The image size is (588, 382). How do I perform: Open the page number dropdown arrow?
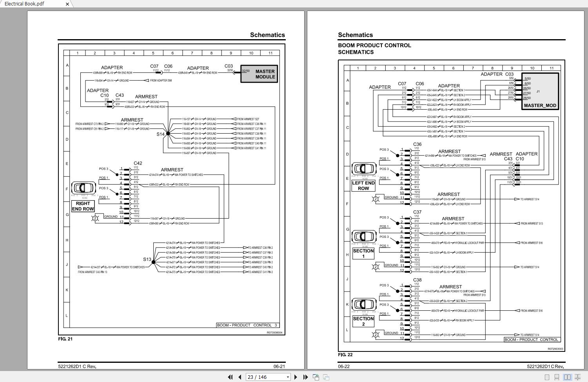click(x=288, y=377)
